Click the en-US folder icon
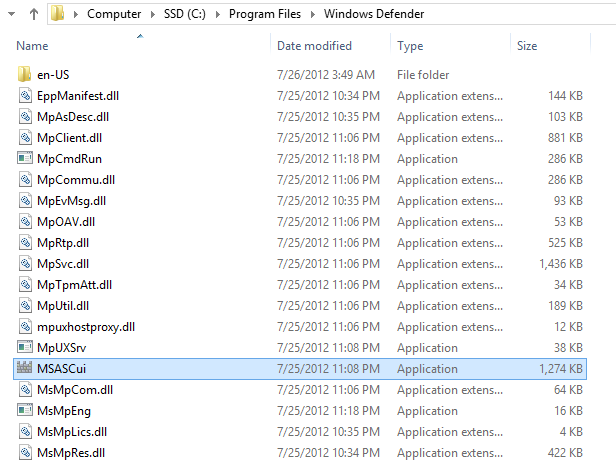This screenshot has height=469, width=616. (24, 74)
